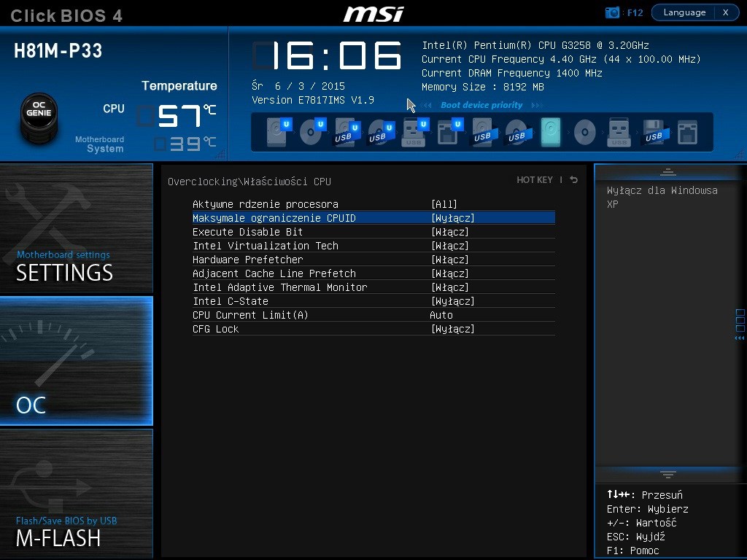Toggle Adjacent Cache Line Prefetch setting
The height and width of the screenshot is (560, 747).
tap(449, 273)
